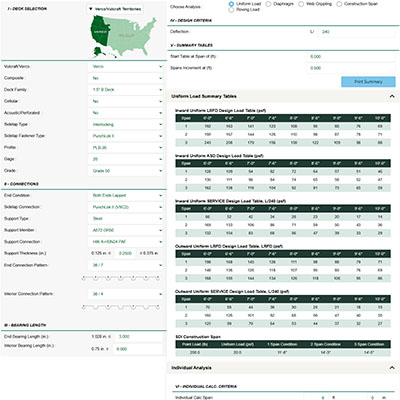
Task: Open the Grade dropdown
Action: (126, 171)
